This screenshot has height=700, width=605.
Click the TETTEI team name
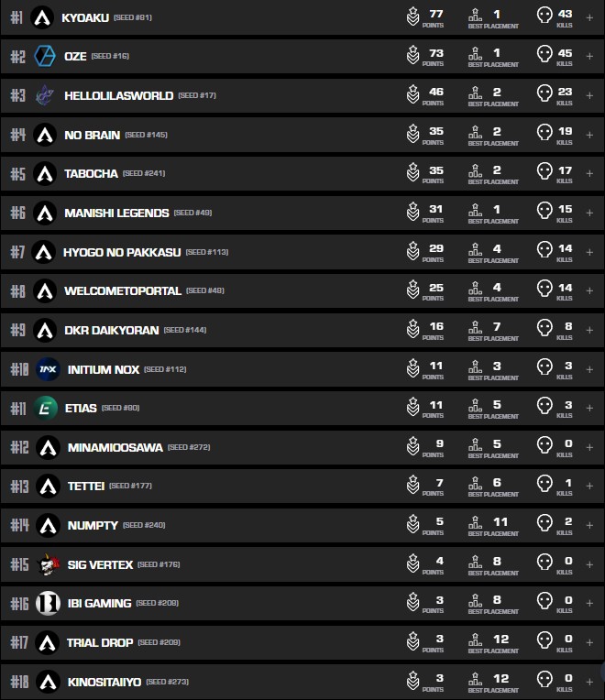85,487
